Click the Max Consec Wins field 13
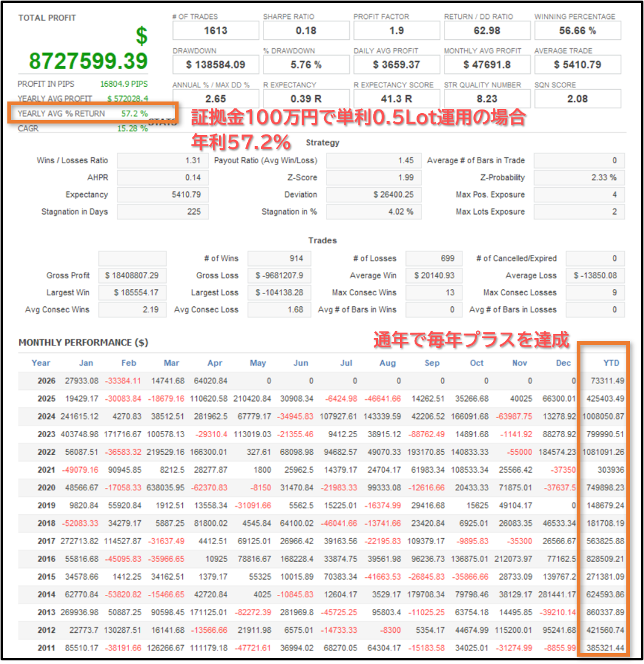This screenshot has height=664, width=644. pyautogui.click(x=434, y=293)
